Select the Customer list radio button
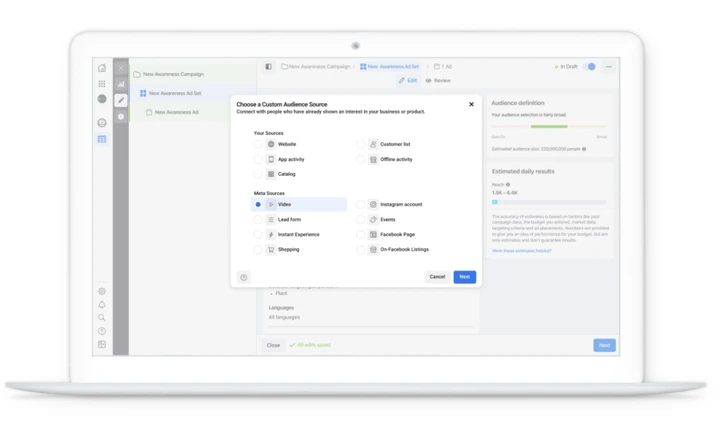The image size is (720, 437). [360, 144]
